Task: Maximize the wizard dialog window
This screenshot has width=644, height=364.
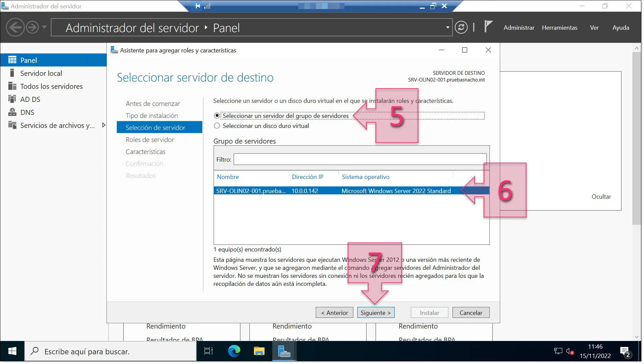Action: (464, 50)
